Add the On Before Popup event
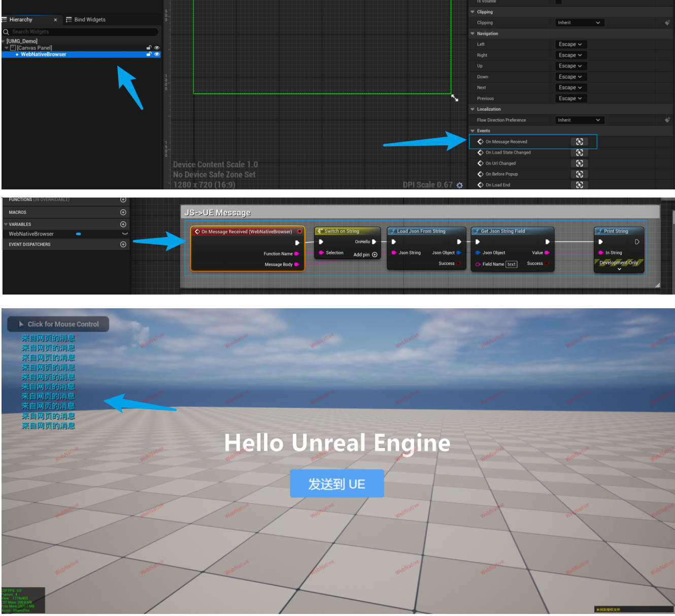This screenshot has height=616, width=675. (x=579, y=174)
